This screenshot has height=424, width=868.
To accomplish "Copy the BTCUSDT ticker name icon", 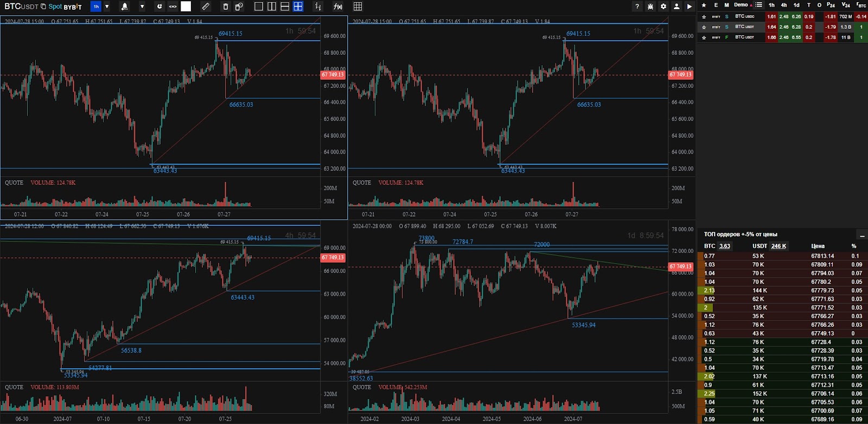I will (43, 7).
